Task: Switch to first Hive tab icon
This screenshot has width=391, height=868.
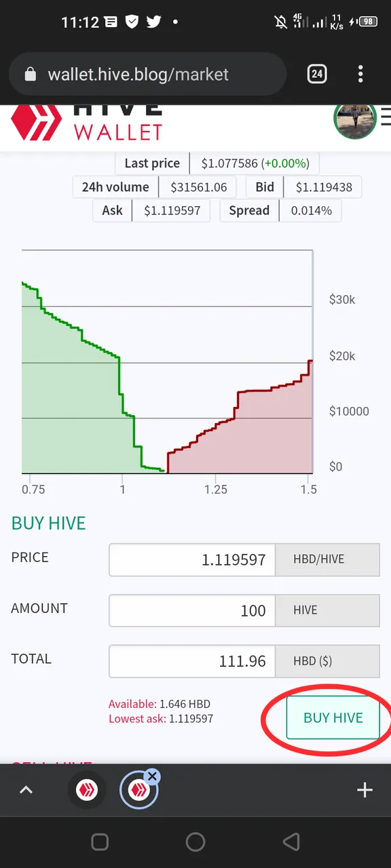Action: [87, 789]
